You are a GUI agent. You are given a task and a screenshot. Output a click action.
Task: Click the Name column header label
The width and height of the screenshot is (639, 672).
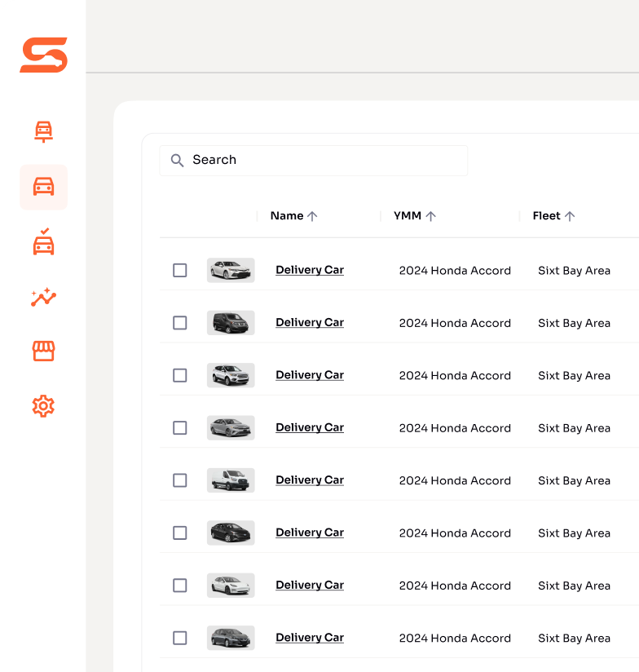click(287, 216)
